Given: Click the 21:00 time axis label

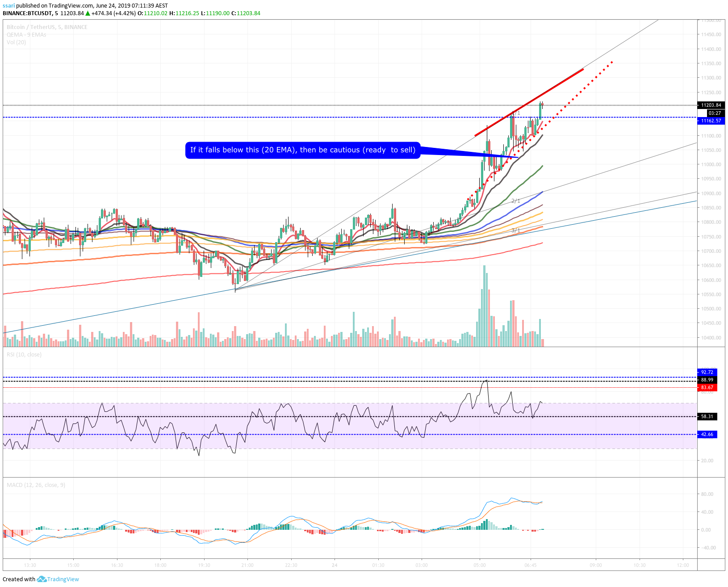Looking at the screenshot, I should coord(247,565).
